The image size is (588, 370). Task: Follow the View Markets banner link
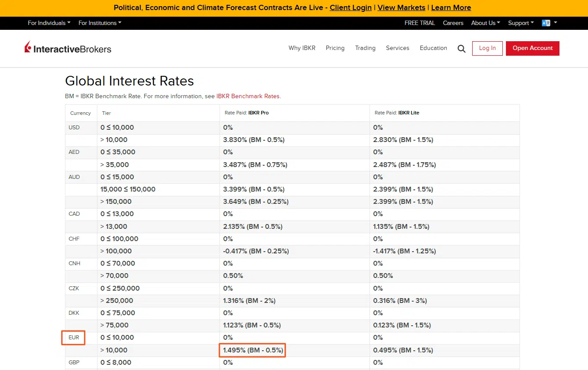(x=402, y=8)
